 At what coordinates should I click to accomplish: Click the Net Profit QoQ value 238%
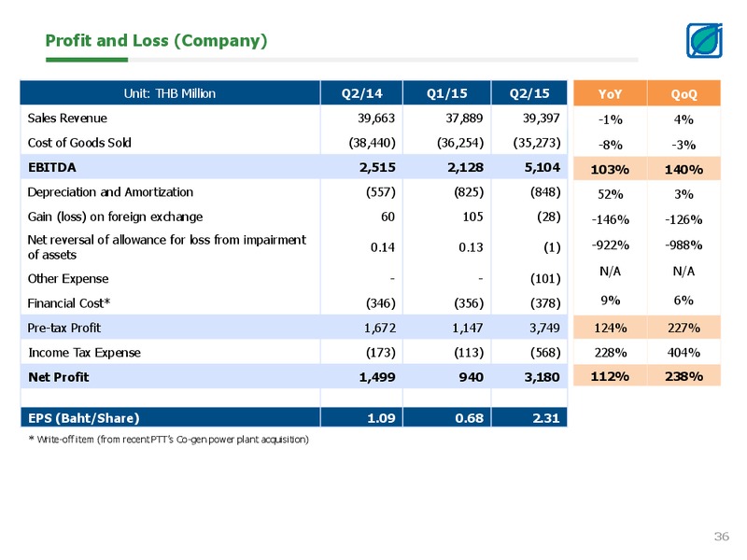(684, 377)
